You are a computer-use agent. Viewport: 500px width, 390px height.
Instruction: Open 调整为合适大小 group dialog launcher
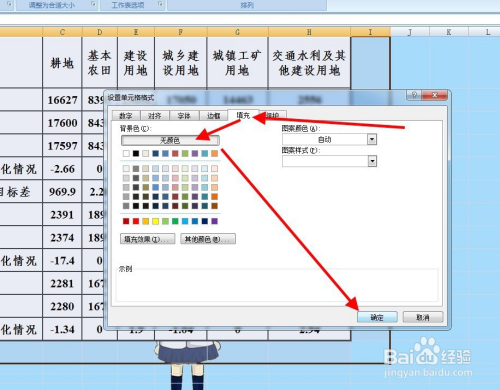(93, 4)
